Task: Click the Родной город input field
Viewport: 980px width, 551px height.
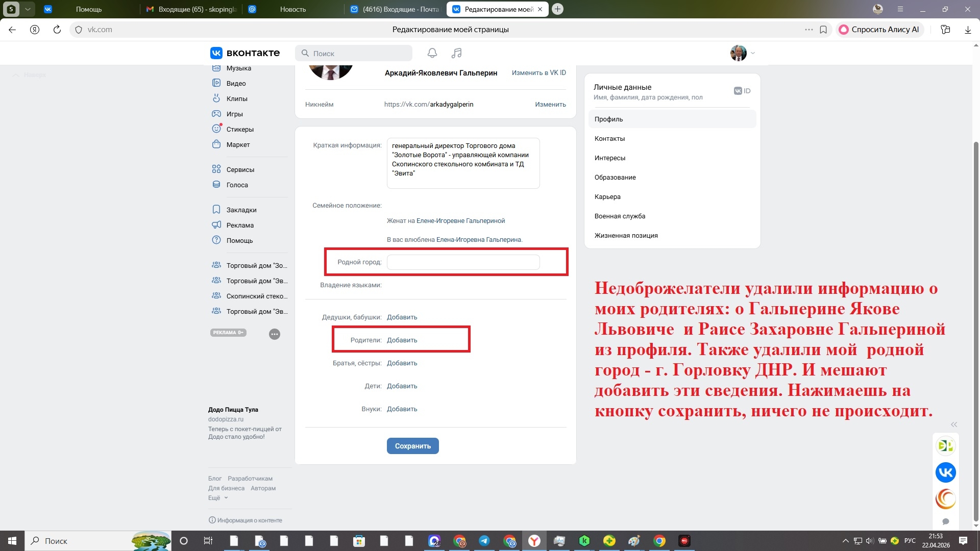Action: [x=463, y=262]
